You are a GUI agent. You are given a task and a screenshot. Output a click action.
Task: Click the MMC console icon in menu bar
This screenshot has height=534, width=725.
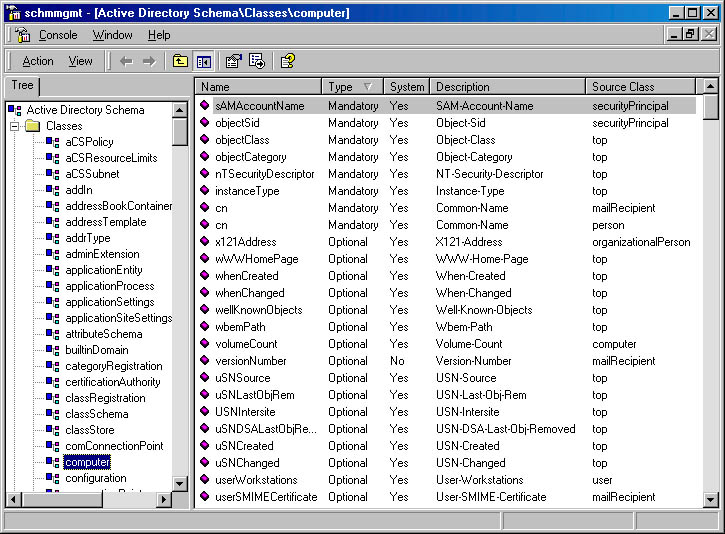pos(22,35)
